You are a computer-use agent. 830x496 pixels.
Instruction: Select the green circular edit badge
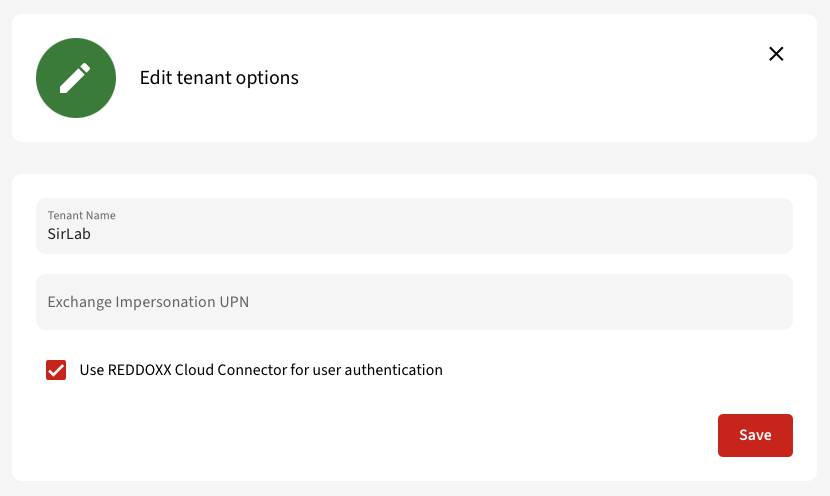point(76,78)
